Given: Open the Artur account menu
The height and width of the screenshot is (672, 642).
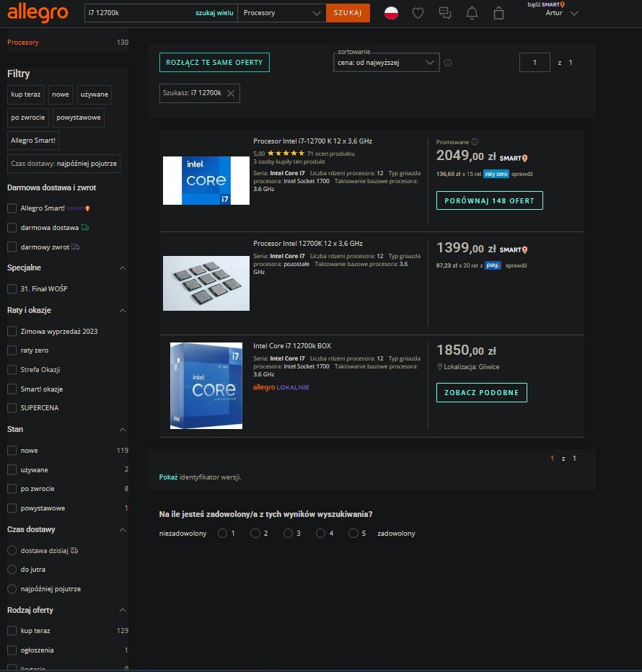Looking at the screenshot, I should pyautogui.click(x=562, y=13).
